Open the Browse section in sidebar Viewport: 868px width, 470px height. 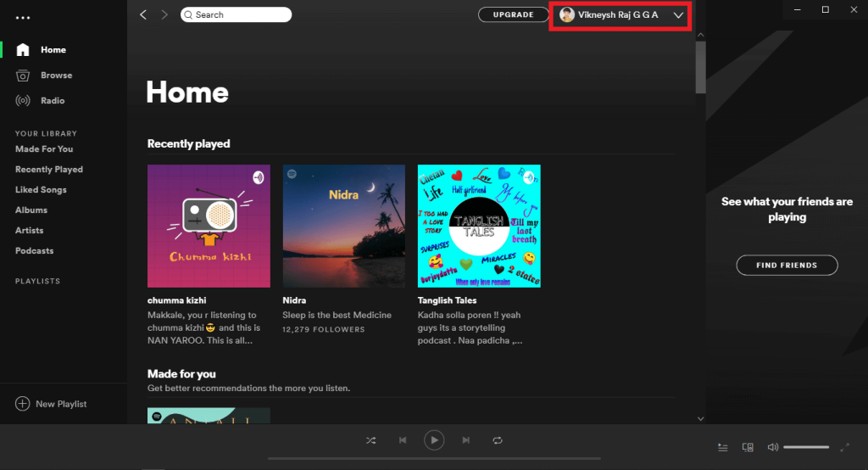click(x=56, y=76)
